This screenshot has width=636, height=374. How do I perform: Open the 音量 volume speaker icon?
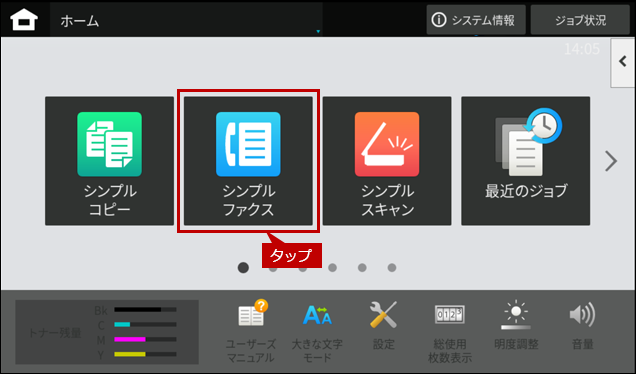(582, 326)
